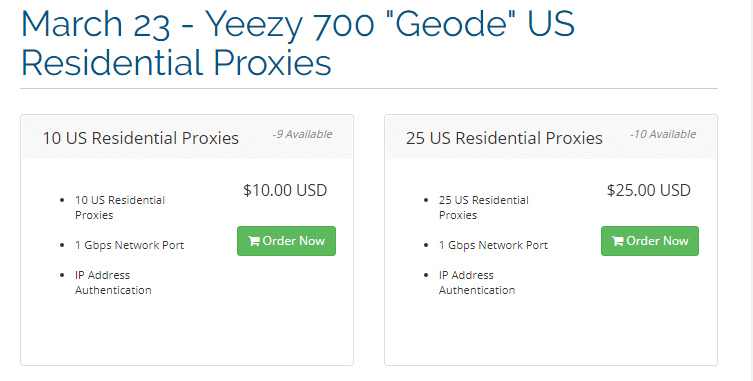The height and width of the screenshot is (381, 753).
Task: Click 25 US Residential Proxies bullet item
Action: click(484, 208)
